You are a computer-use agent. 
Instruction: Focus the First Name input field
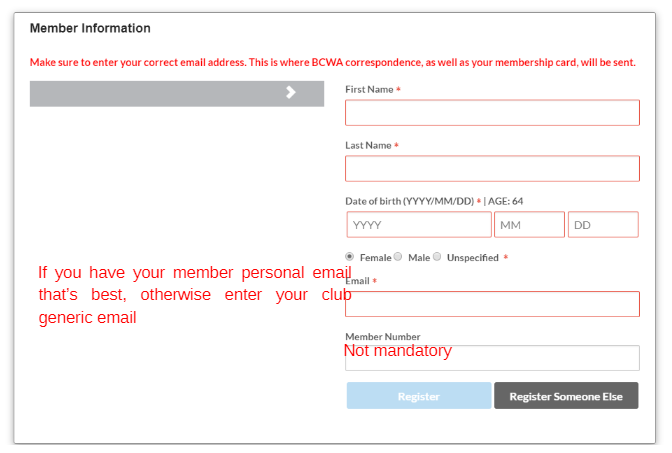tap(492, 113)
